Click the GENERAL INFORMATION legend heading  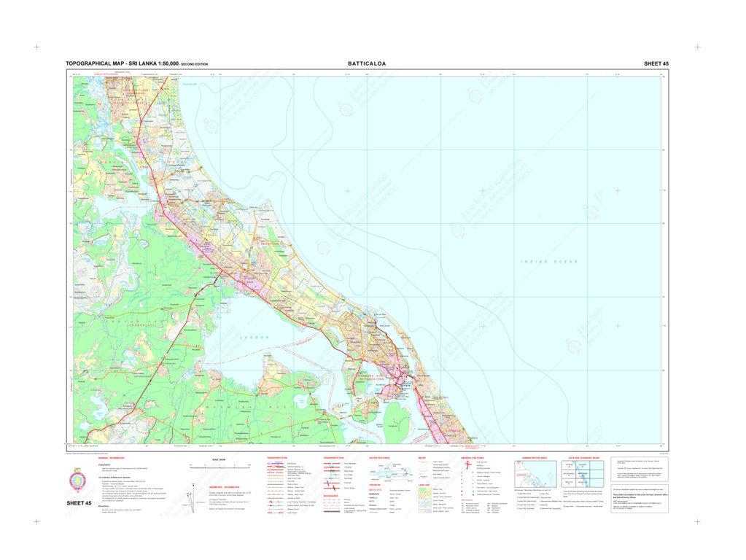[x=112, y=458]
